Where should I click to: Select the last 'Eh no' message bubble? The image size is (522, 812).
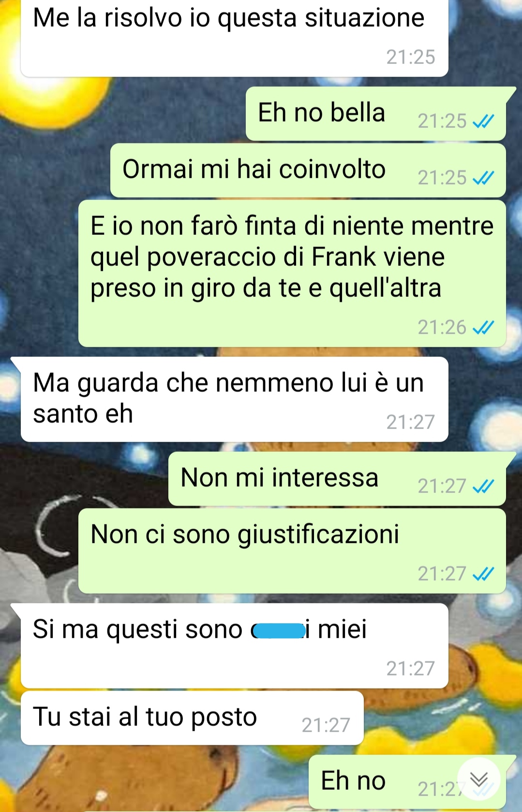tap(407, 781)
